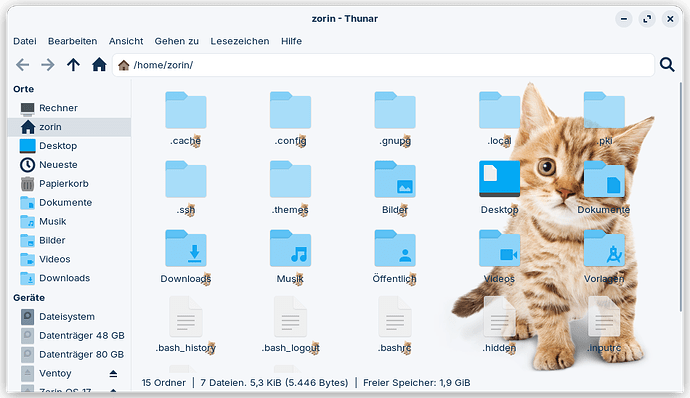The height and width of the screenshot is (398, 690).
Task: Select the .local folder icon
Action: (499, 110)
